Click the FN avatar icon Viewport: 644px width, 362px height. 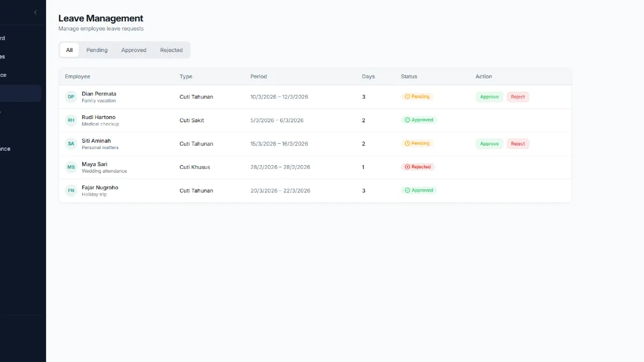point(71,190)
